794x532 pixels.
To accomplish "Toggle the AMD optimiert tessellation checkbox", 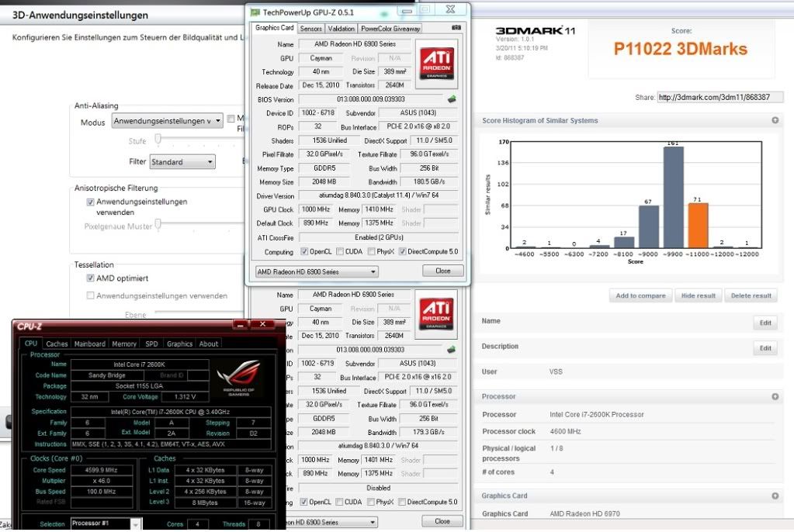I will click(x=91, y=278).
